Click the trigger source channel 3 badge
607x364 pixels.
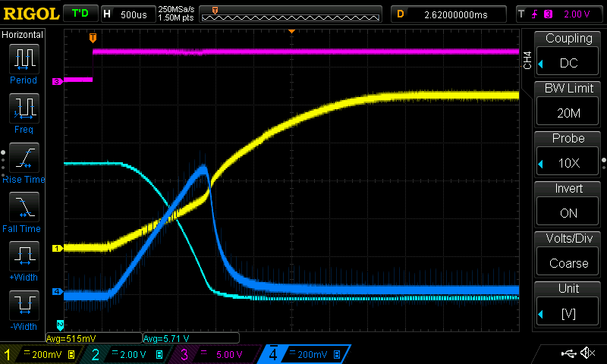[548, 14]
